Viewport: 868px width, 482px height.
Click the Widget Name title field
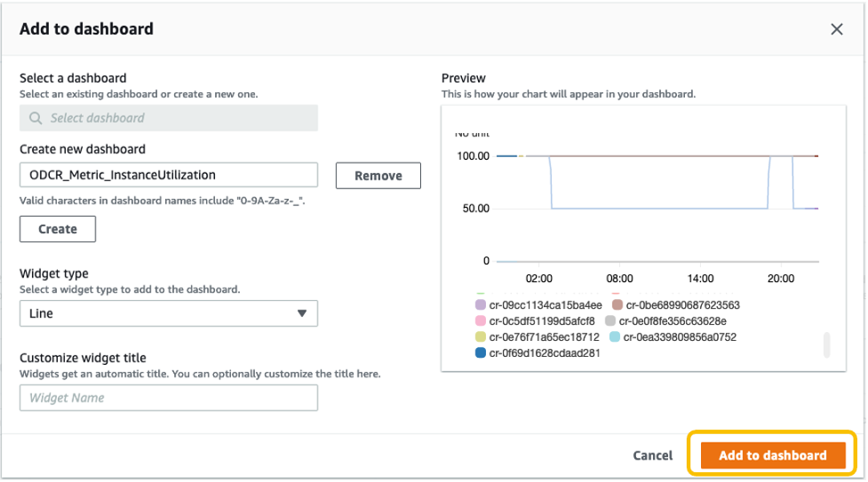(x=169, y=398)
